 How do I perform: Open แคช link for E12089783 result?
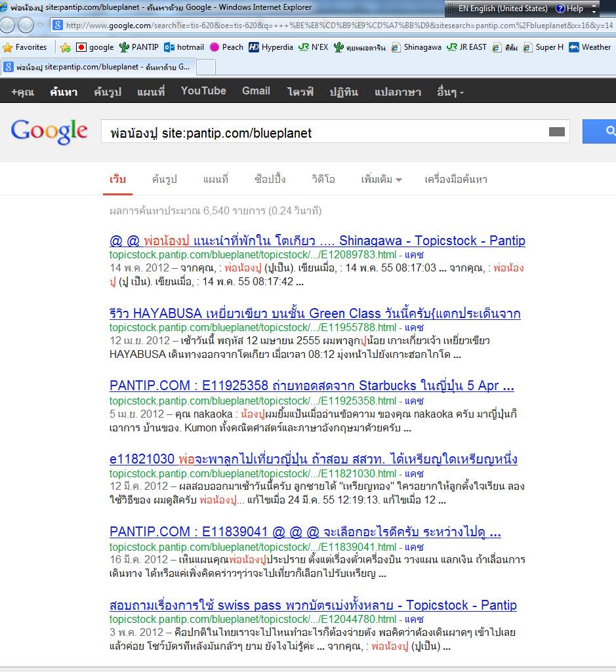(x=414, y=255)
